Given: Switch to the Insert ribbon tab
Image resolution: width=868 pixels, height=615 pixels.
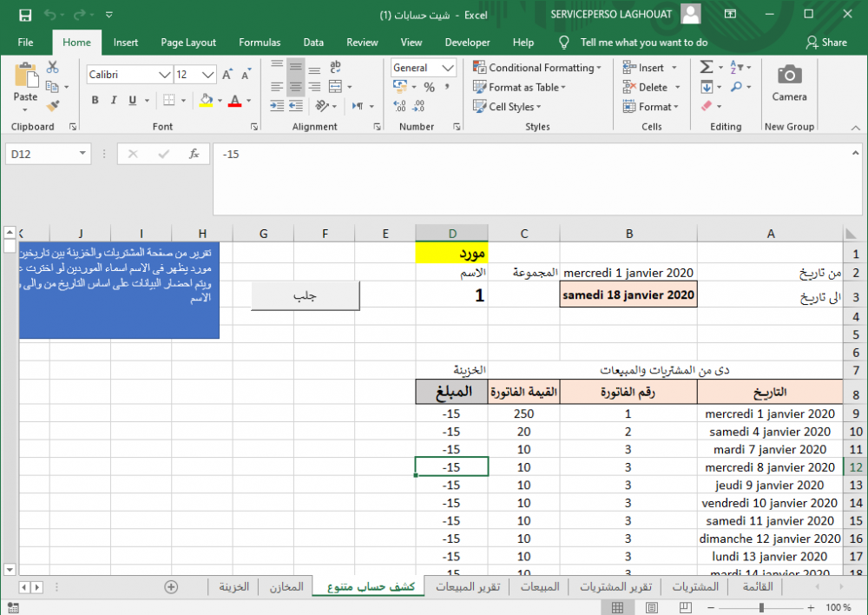Looking at the screenshot, I should 126,43.
